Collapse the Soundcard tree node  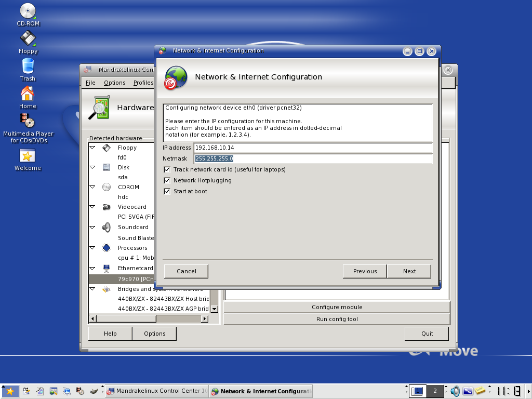(92, 227)
